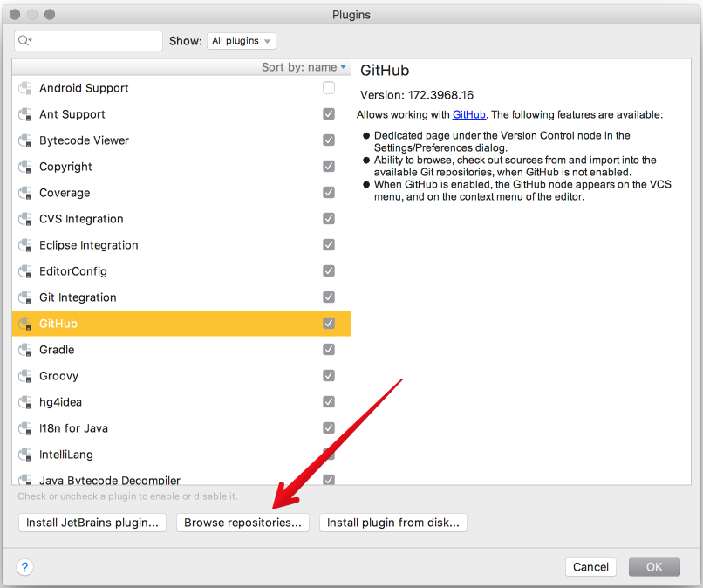The height and width of the screenshot is (588, 703).
Task: Disable the Git Integration checkbox
Action: (329, 297)
